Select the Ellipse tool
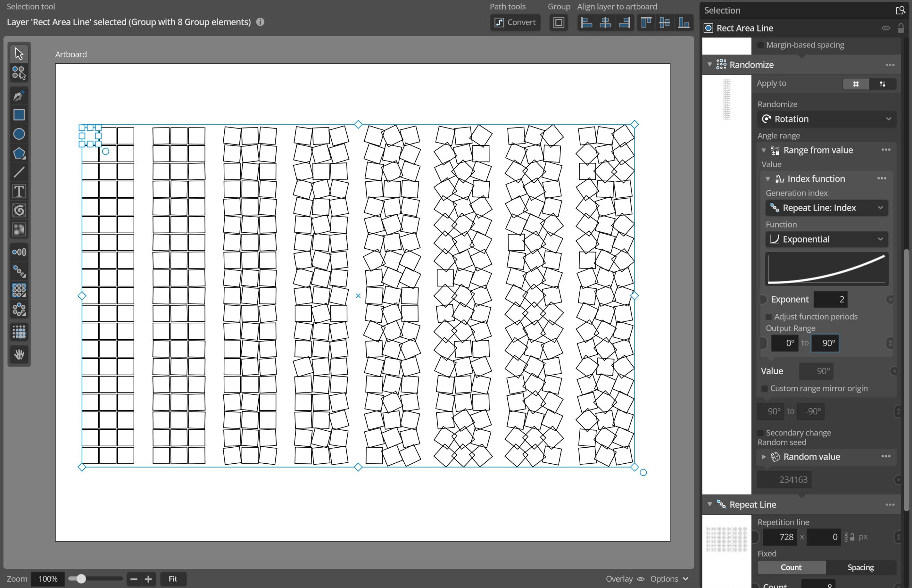This screenshot has width=912, height=588. [19, 134]
